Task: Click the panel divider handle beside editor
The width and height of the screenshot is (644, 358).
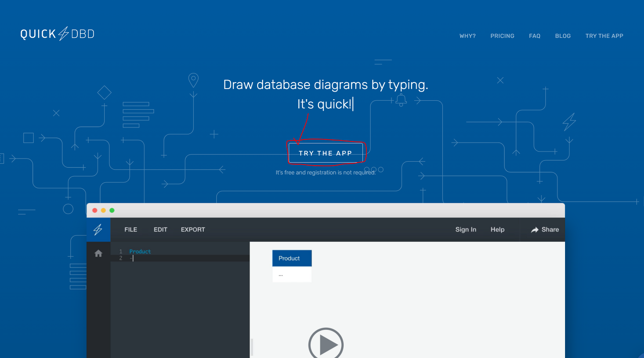Action: click(252, 347)
